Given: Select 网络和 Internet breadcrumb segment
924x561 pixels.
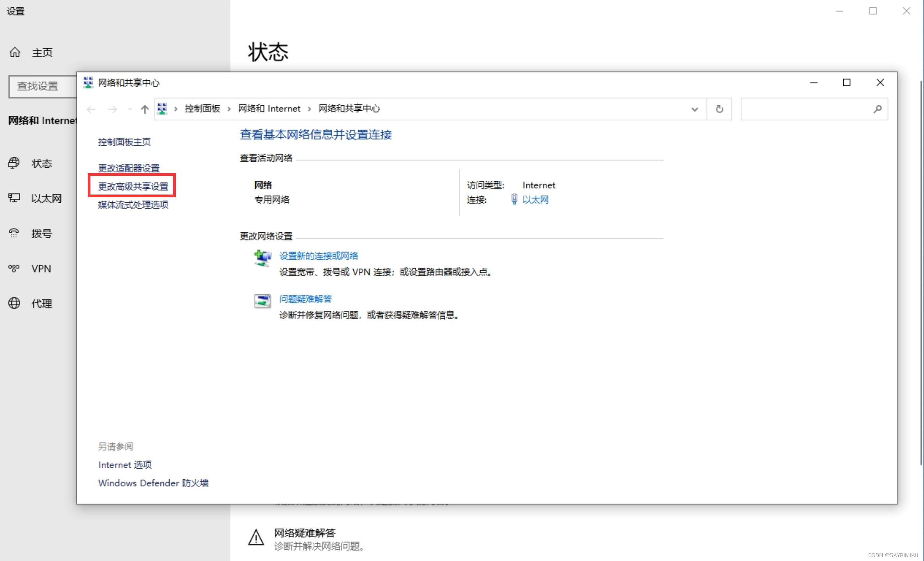Looking at the screenshot, I should [x=269, y=108].
